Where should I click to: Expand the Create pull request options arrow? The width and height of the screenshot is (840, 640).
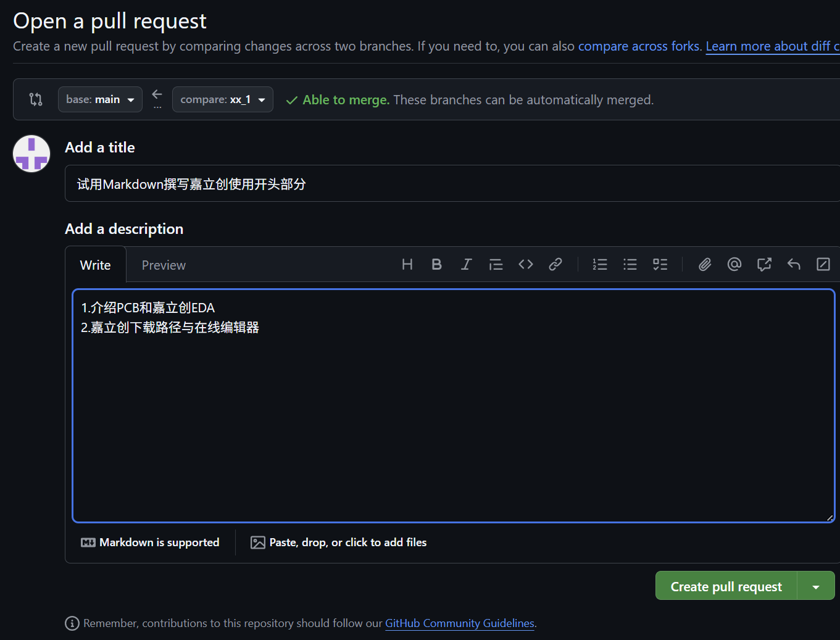coord(816,586)
